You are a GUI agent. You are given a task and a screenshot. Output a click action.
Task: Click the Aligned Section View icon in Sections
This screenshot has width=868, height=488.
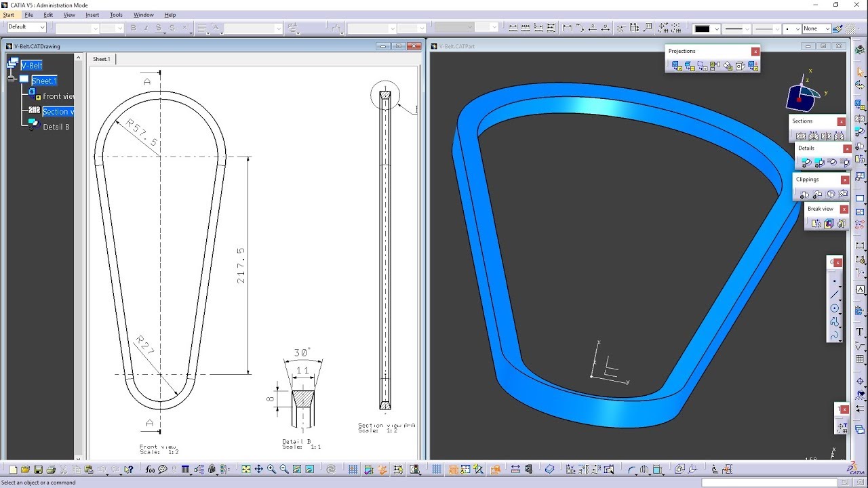pyautogui.click(x=814, y=136)
